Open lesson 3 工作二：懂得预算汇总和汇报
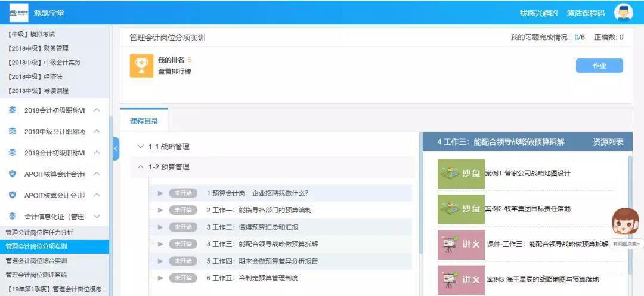Viewport: 644px width, 296px height. click(253, 227)
